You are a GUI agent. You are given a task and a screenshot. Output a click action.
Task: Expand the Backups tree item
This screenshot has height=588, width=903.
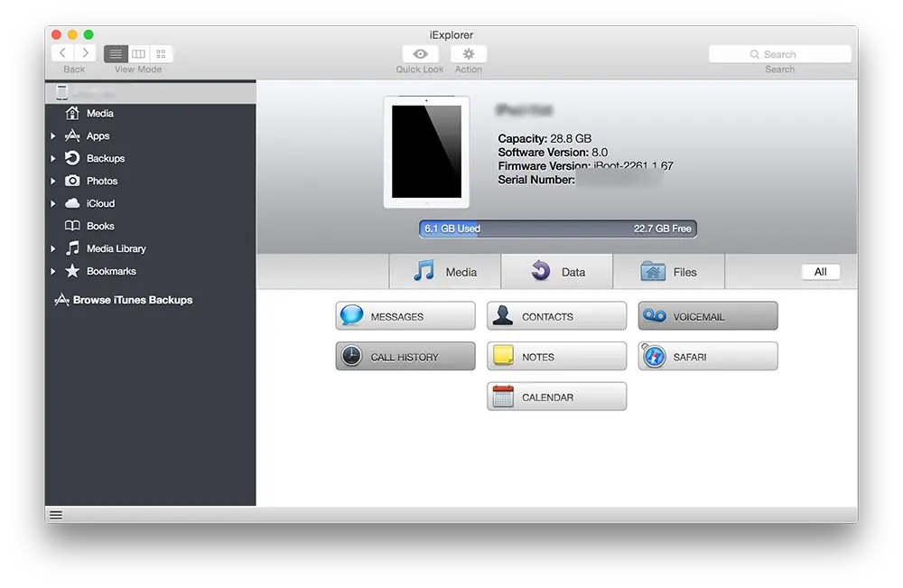53,158
